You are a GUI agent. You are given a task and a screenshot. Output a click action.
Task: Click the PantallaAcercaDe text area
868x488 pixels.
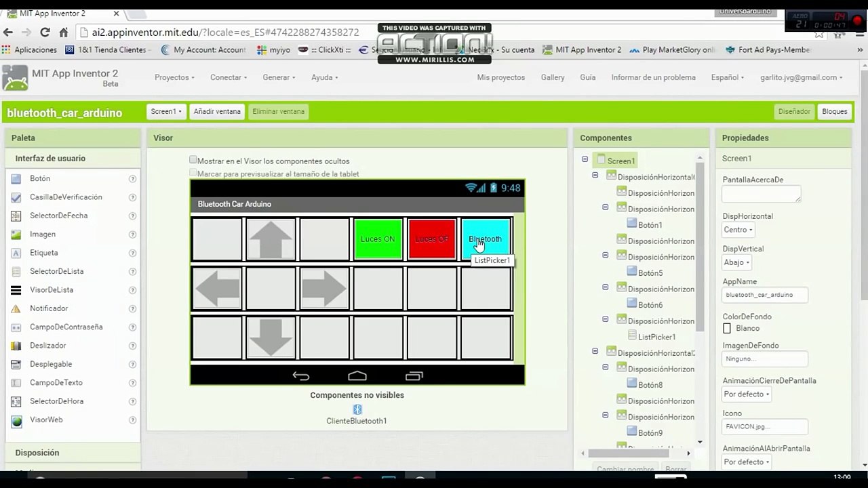[x=762, y=194]
